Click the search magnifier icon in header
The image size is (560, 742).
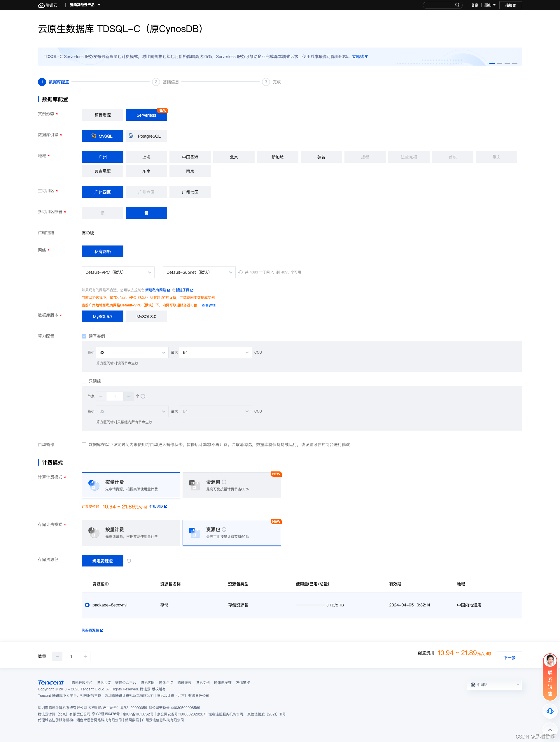pos(457,5)
